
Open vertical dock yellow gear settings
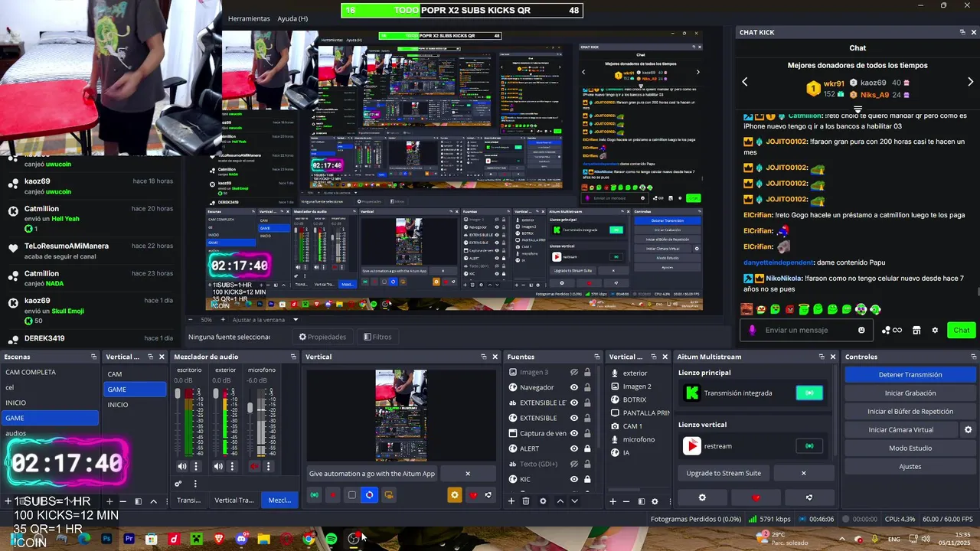(455, 495)
